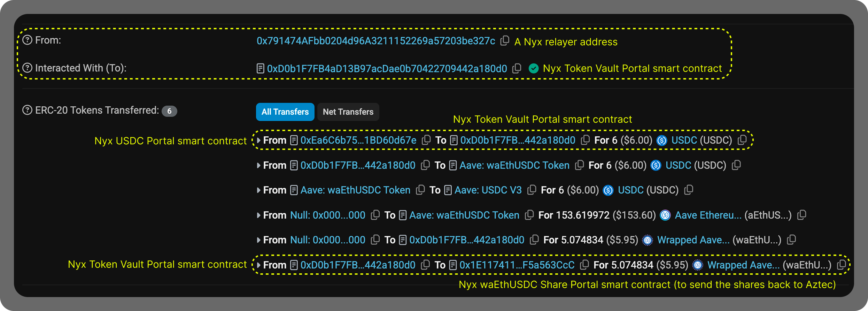Click Wrapped Aave token icon in the Null row
The height and width of the screenshot is (311, 868).
tap(648, 240)
